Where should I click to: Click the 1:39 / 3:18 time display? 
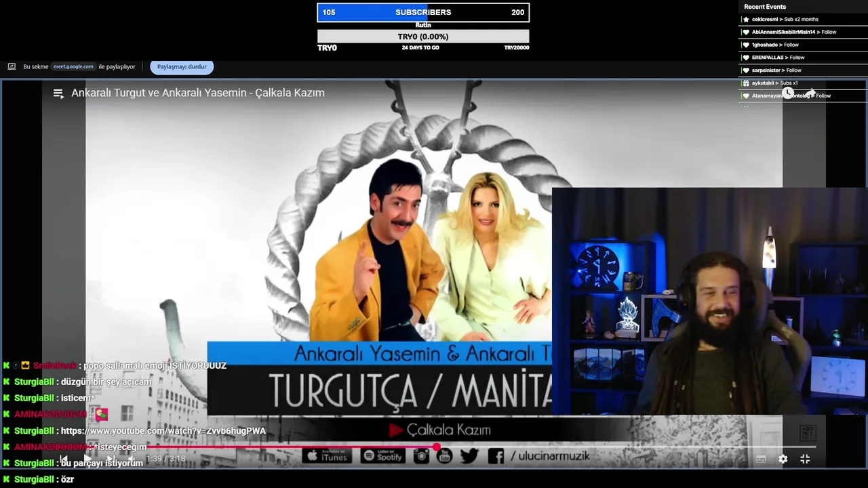(x=165, y=459)
